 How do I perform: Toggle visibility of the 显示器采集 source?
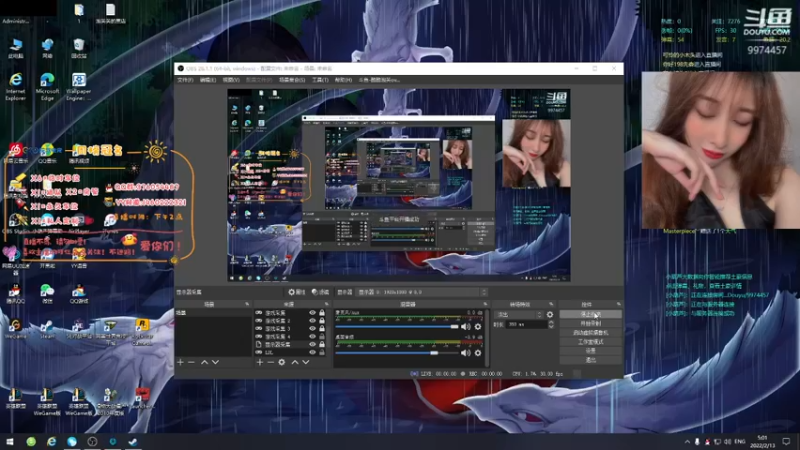point(312,344)
